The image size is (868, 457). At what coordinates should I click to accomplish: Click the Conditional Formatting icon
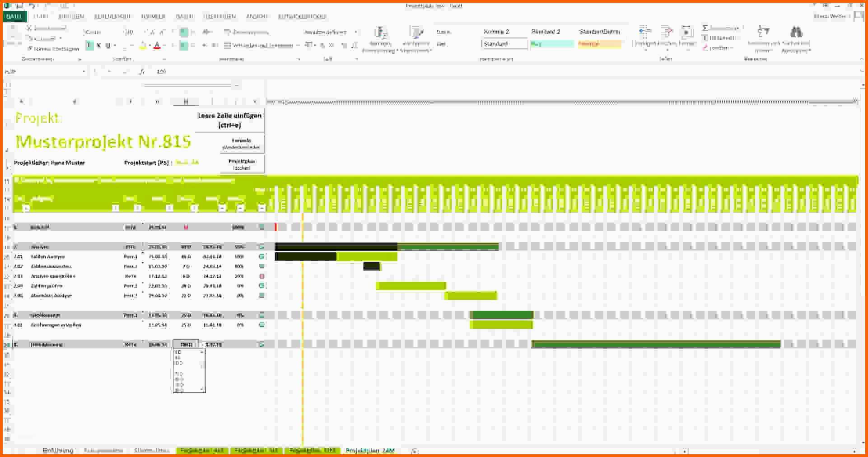coord(380,33)
